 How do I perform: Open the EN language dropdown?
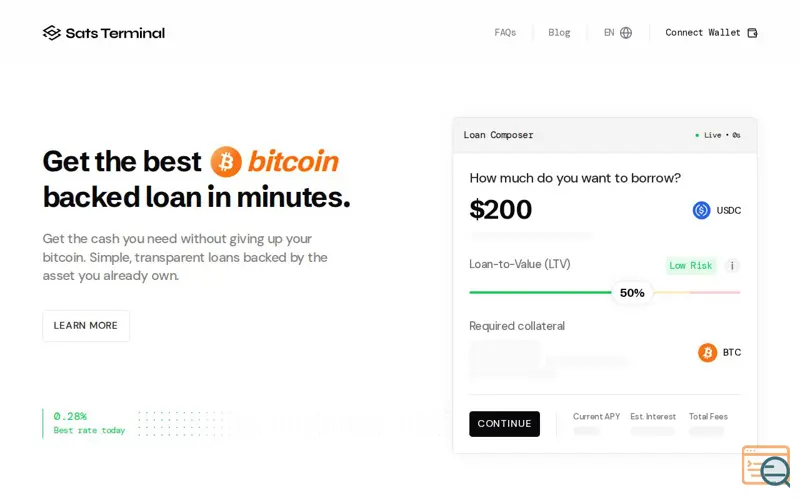click(618, 33)
